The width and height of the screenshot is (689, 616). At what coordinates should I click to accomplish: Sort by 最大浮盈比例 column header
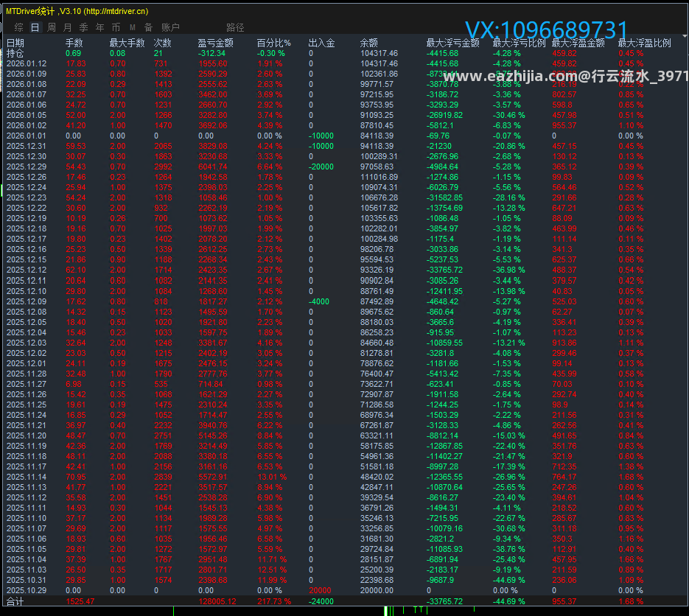[x=644, y=43]
